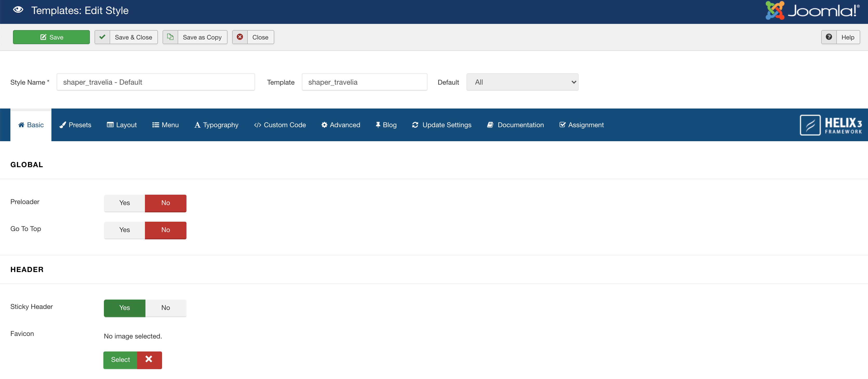Switch to the Typography tab

point(216,125)
